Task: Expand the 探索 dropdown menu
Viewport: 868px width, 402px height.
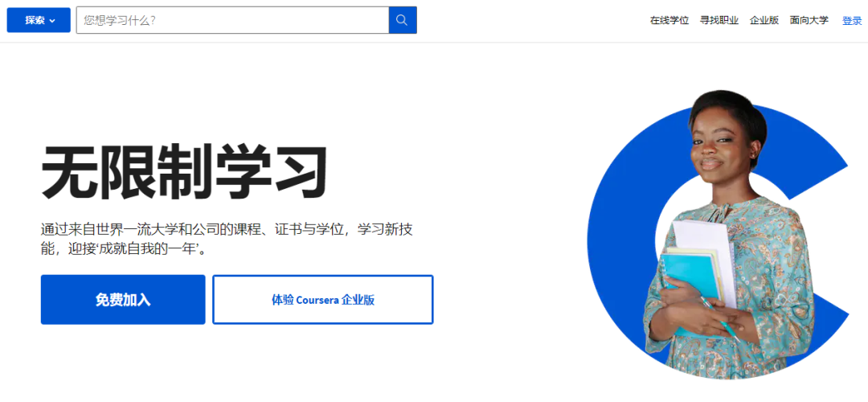Action: (x=39, y=20)
